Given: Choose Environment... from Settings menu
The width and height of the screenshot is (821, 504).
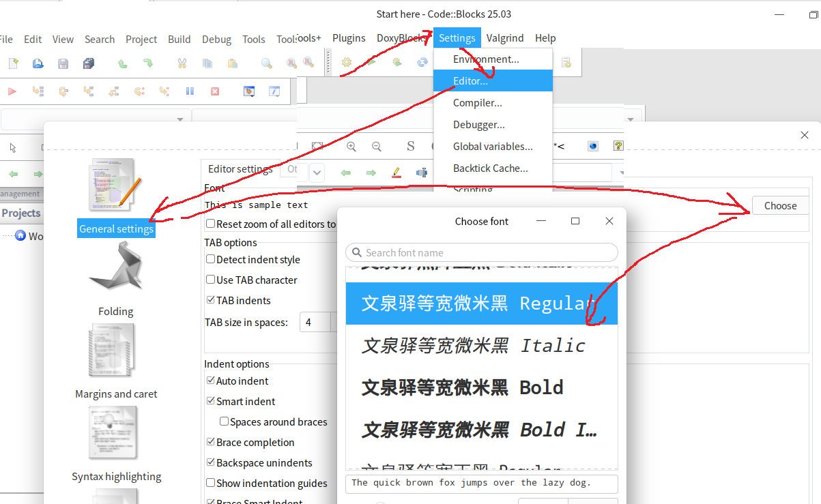Looking at the screenshot, I should click(x=493, y=59).
